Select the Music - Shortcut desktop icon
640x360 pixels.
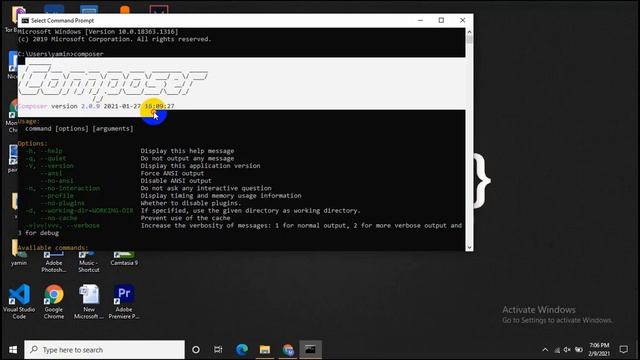(x=89, y=262)
